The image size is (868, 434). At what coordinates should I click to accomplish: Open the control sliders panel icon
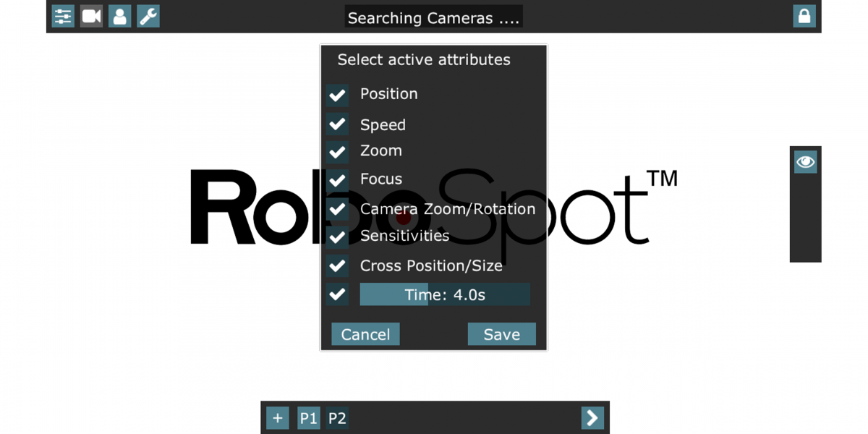62,16
